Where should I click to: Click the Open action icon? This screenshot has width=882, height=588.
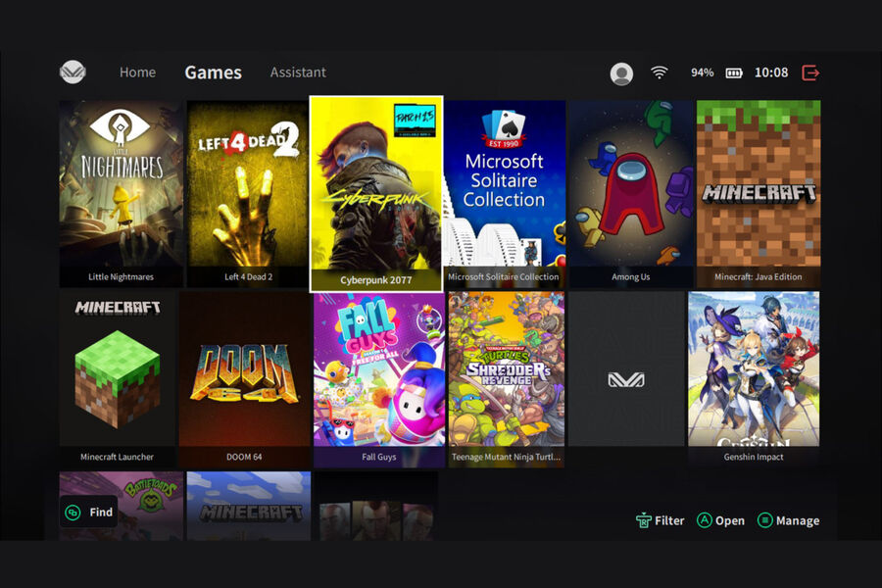click(704, 520)
